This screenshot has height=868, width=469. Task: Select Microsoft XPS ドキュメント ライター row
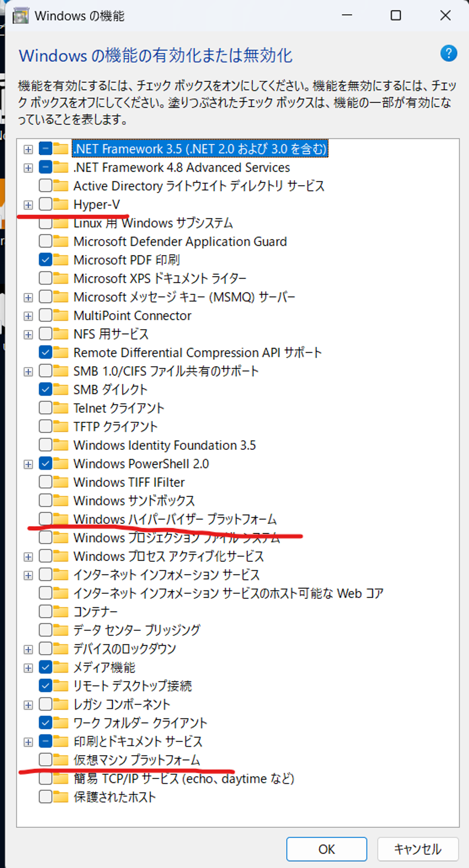click(160, 278)
